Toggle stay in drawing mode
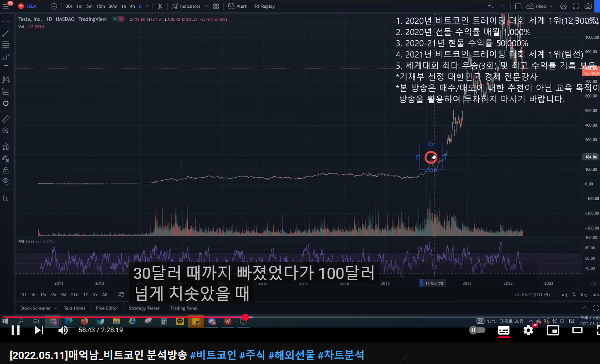Image resolution: width=600 pixels, height=364 pixels. click(6, 158)
